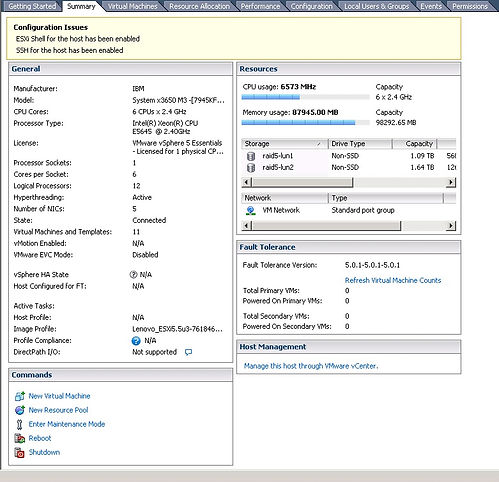Click the Shutdown icon
This screenshot has height=482, width=499.
click(x=20, y=452)
